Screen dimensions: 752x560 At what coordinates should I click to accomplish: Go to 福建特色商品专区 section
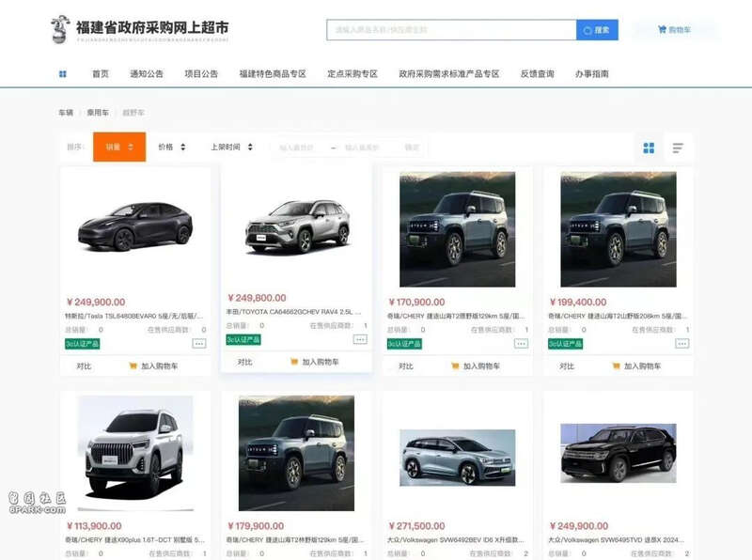coord(273,73)
